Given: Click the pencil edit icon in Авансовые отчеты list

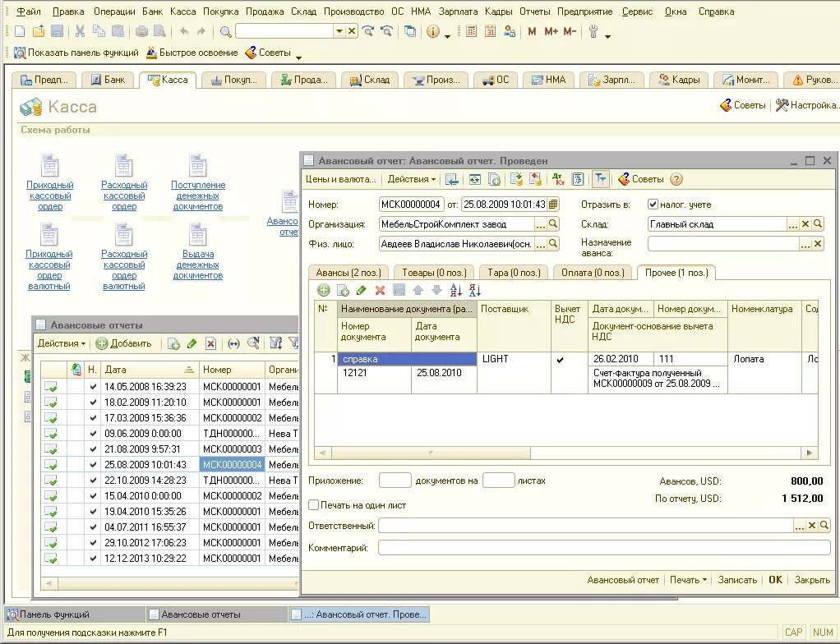Looking at the screenshot, I should pyautogui.click(x=192, y=343).
